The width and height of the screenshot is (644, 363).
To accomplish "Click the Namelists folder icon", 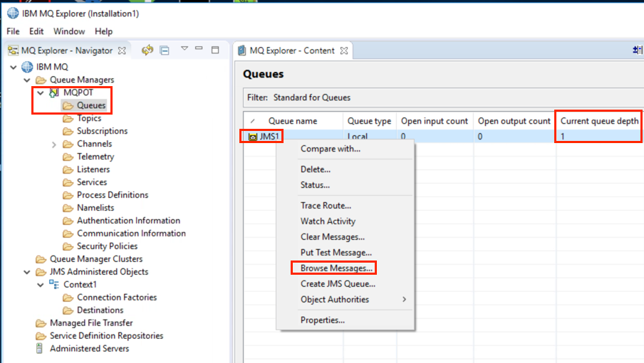I will (68, 208).
